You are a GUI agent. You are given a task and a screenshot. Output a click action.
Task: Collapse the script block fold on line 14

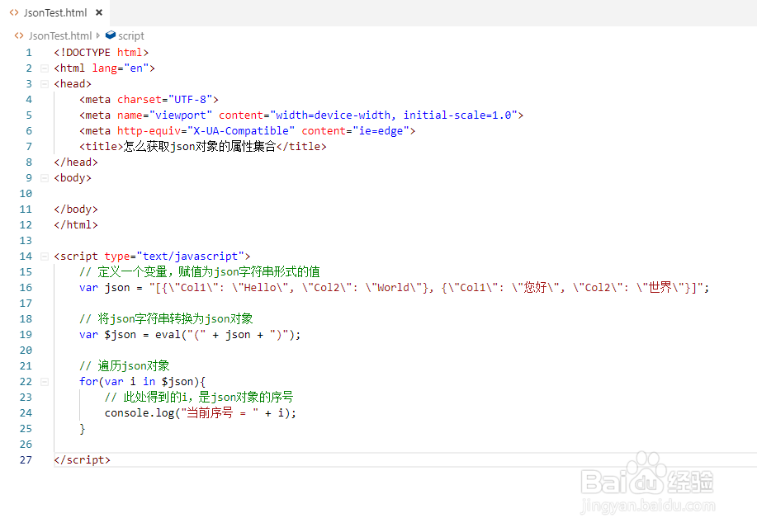(x=45, y=257)
